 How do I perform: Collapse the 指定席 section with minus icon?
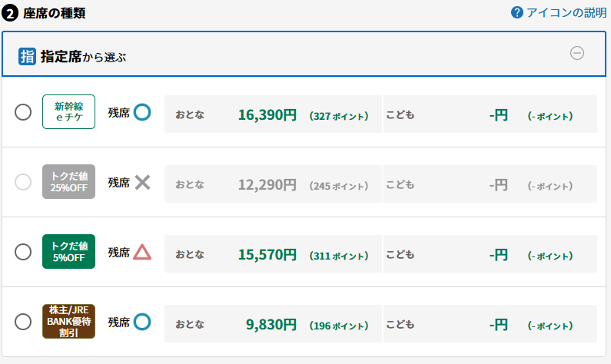pos(577,53)
